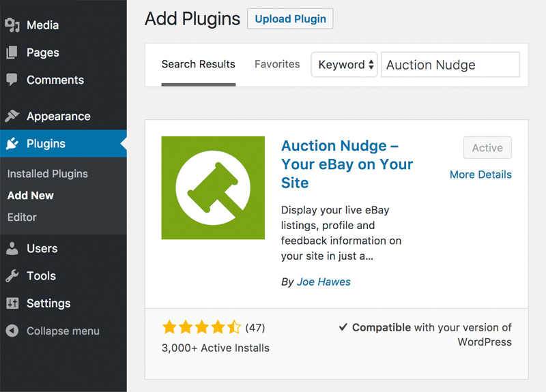This screenshot has height=392, width=546.
Task: Click the Comments speech bubble icon
Action: click(x=12, y=80)
